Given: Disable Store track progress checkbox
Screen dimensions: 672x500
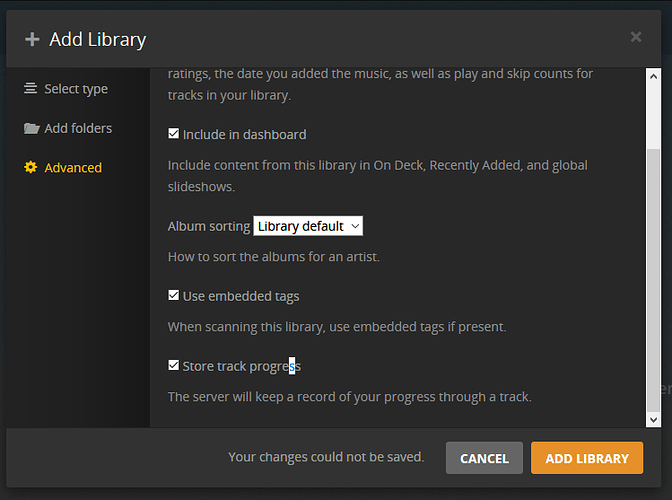Looking at the screenshot, I should (x=174, y=365).
